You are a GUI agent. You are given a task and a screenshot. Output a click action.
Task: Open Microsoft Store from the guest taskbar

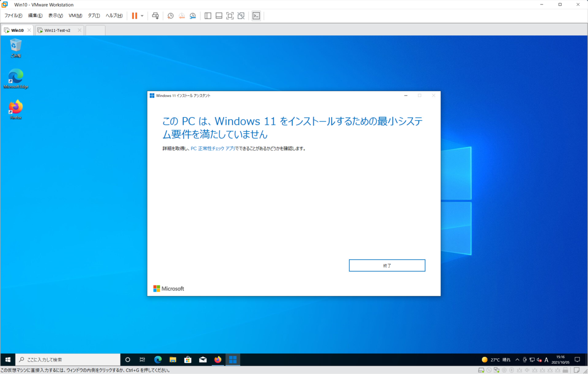pyautogui.click(x=188, y=359)
